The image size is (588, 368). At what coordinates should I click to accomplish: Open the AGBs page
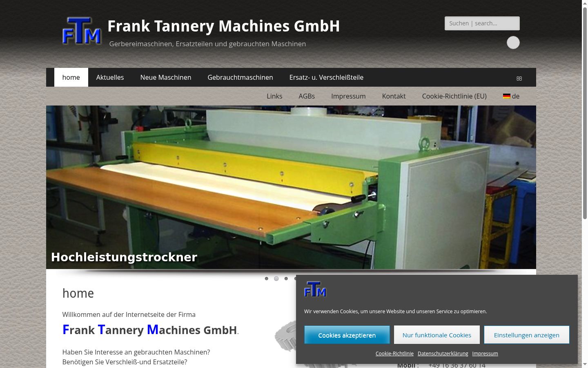coord(307,96)
